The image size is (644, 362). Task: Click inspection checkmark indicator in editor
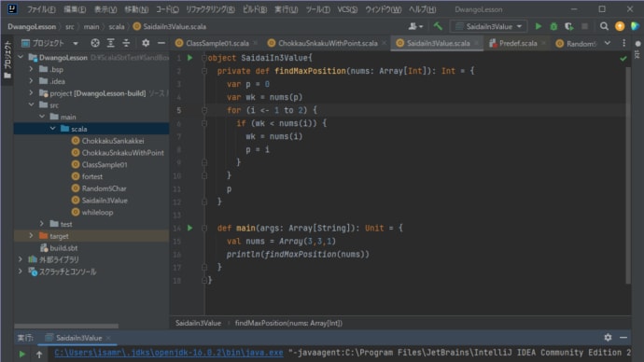tap(623, 59)
